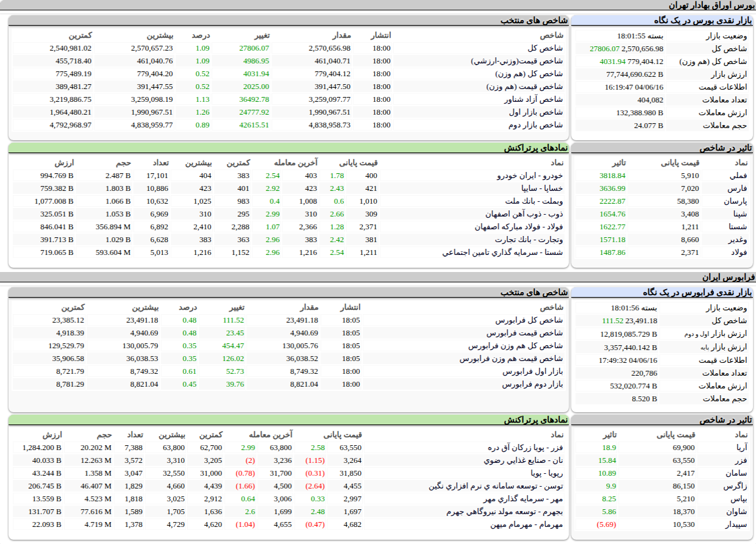Open the فولاد - فولاد مبارکه اصفهان symbol
Viewport: 756px width, 544px height.
(x=519, y=227)
